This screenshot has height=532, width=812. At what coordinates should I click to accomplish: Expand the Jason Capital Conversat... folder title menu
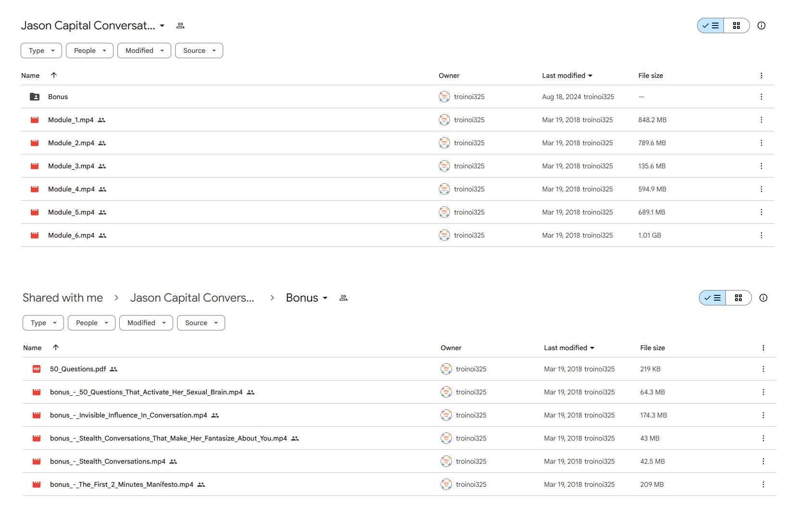pyautogui.click(x=162, y=25)
